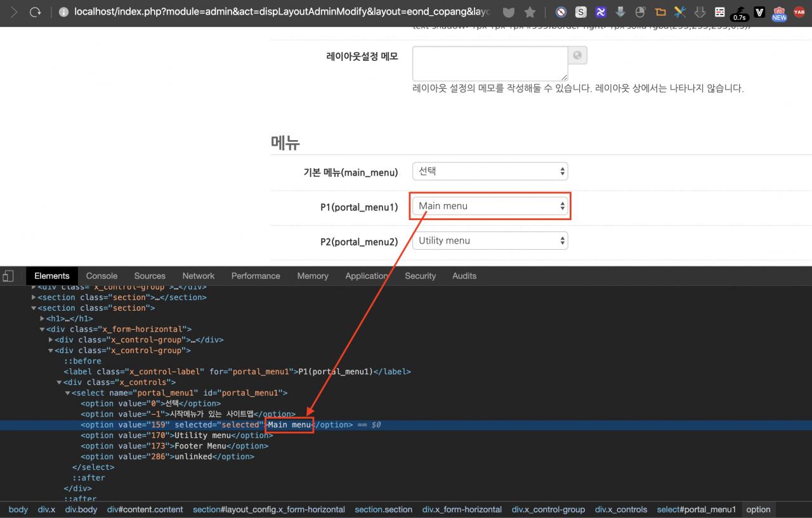The width and height of the screenshot is (812, 518).
Task: Open the Network tab
Action: click(x=199, y=276)
